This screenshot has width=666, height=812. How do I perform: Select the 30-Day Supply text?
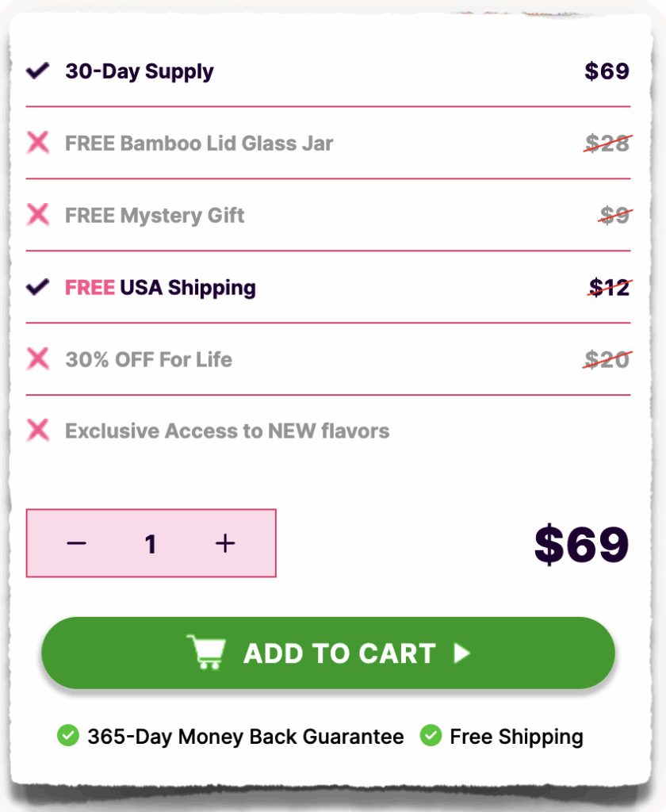pyautogui.click(x=140, y=71)
